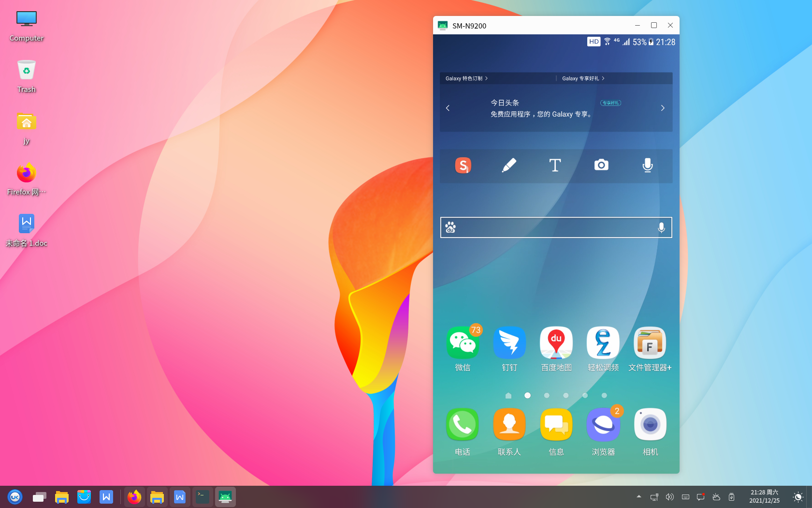Open Baidu Maps 百度地图 app

556,343
